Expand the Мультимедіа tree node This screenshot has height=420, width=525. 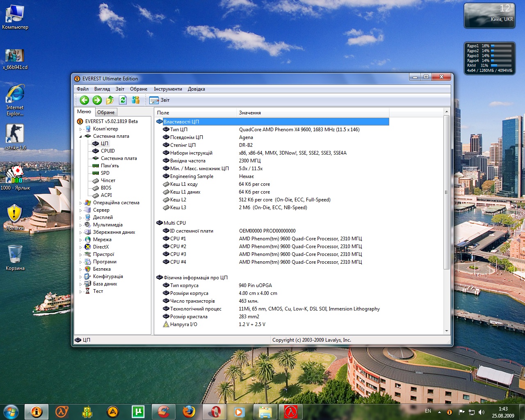pos(80,225)
